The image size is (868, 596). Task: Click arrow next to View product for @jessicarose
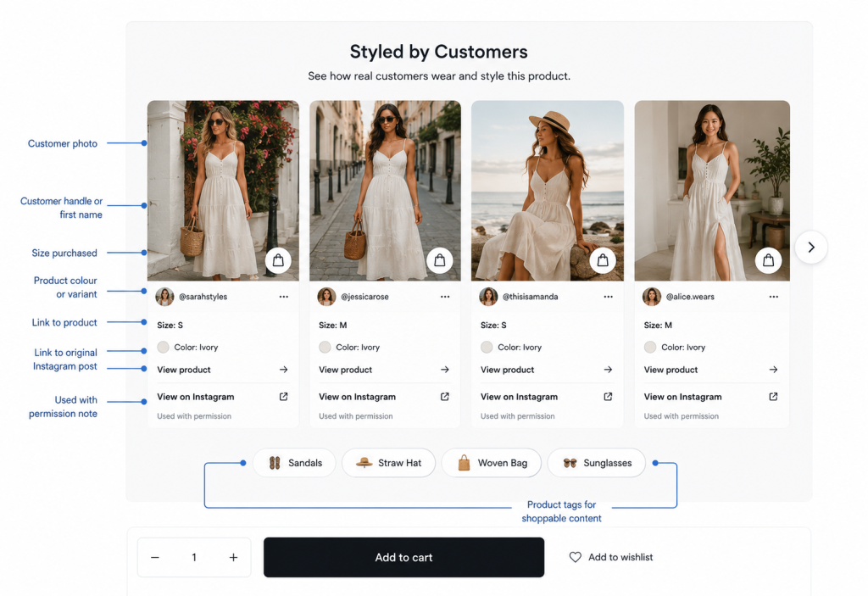point(444,370)
